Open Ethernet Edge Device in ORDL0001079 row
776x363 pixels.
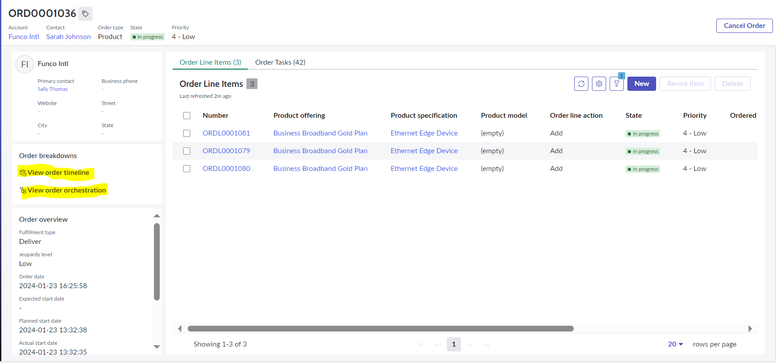424,151
